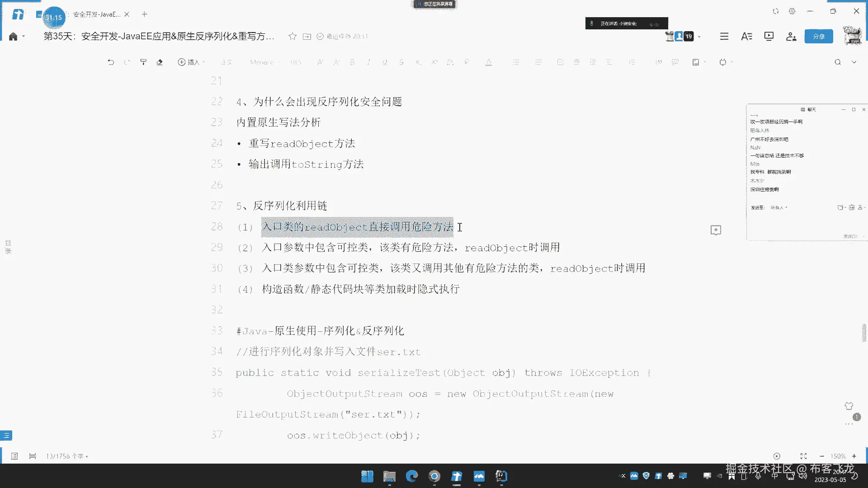Select the 安全开发-JavaE... document tab
The width and height of the screenshot is (868, 488).
click(96, 14)
